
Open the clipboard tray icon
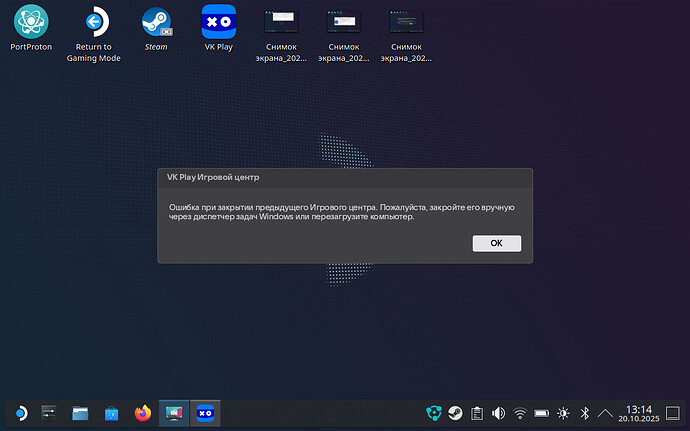tap(476, 412)
